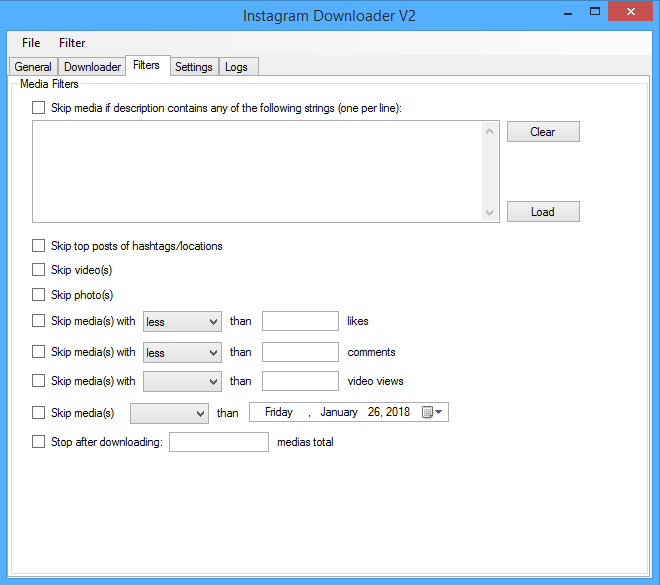
Task: Click the Clear button
Action: coord(543,132)
